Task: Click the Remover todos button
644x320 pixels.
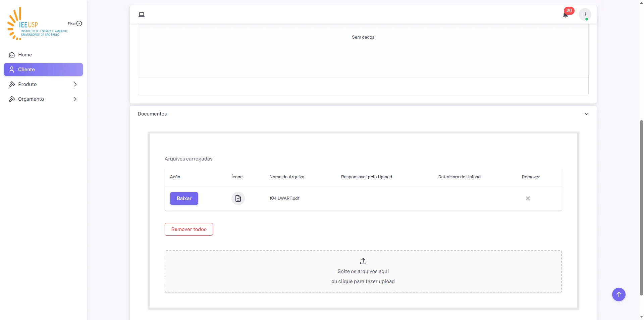Action: click(x=189, y=229)
